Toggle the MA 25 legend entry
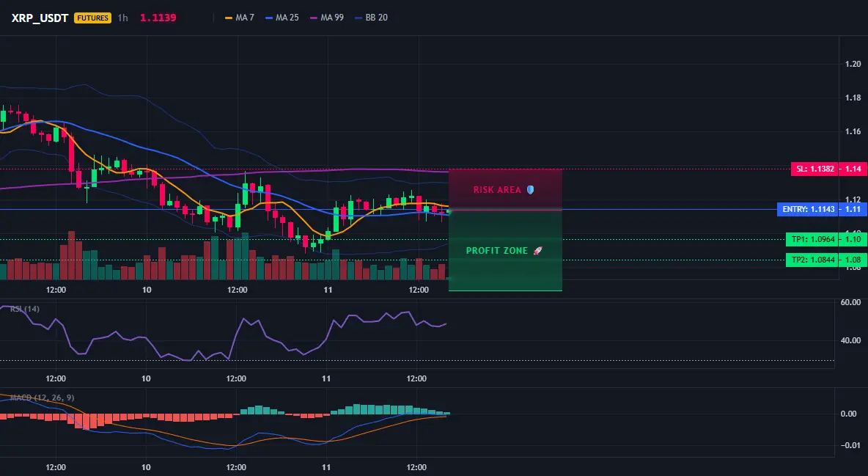Screen dimensions: 868x476 click(282, 18)
